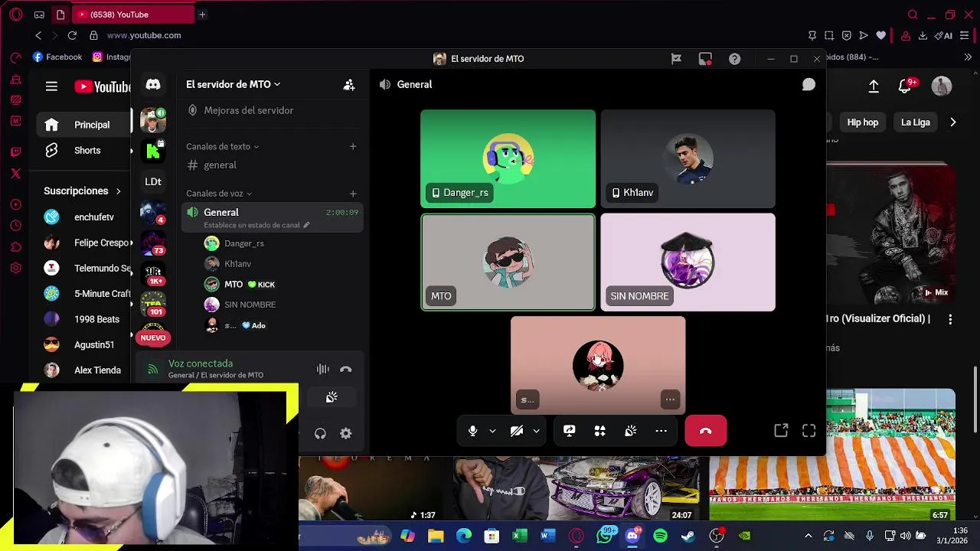980x551 pixels.
Task: Open camera options dropdown arrow
Action: tap(536, 431)
